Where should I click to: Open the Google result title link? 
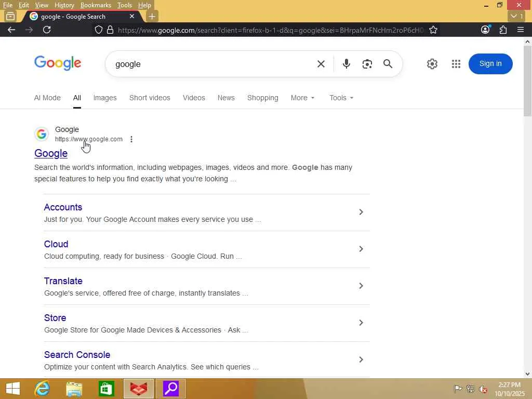51,153
